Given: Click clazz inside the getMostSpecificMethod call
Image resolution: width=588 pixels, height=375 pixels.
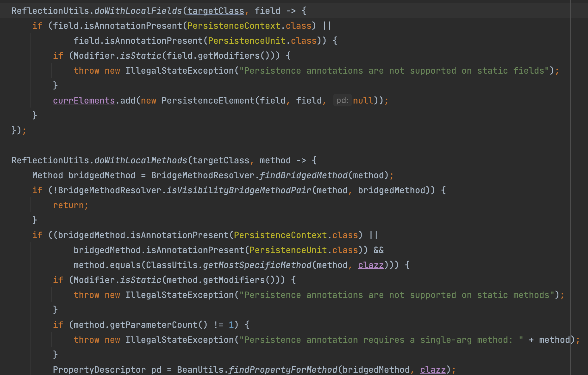Looking at the screenshot, I should tap(370, 265).
